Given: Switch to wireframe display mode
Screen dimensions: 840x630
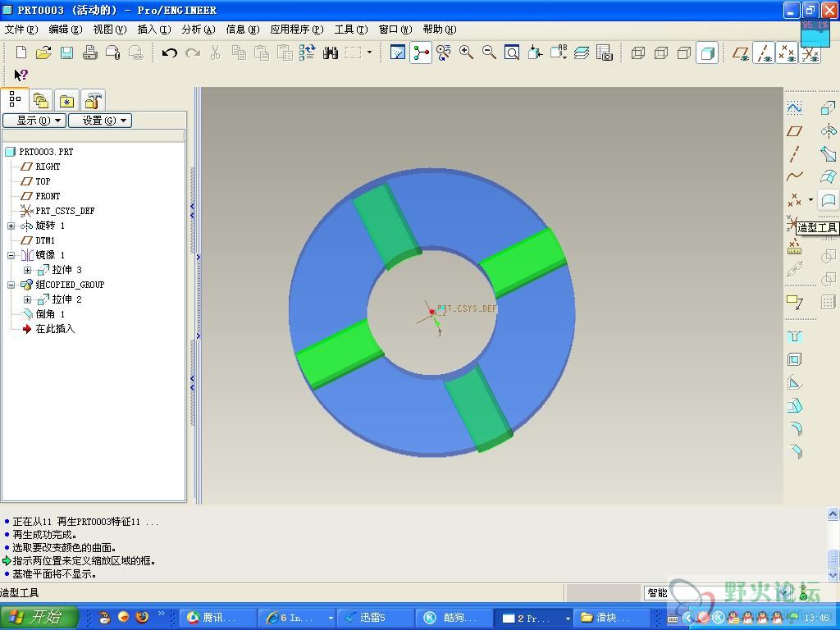Looking at the screenshot, I should point(638,52).
